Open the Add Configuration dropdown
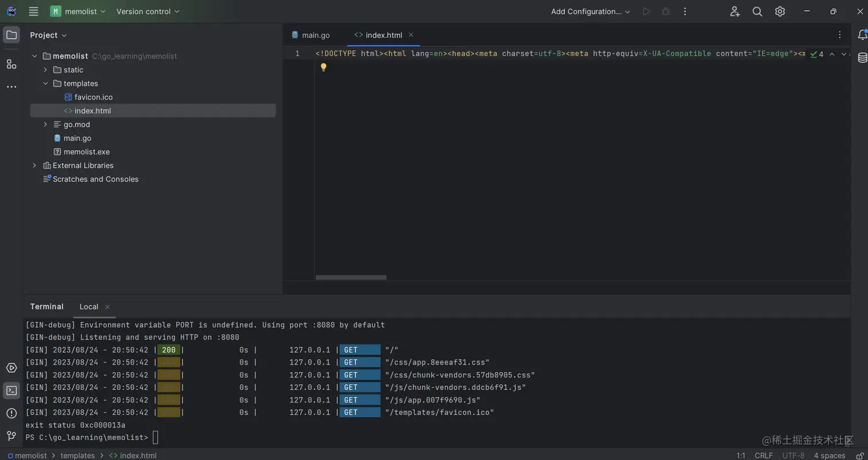 click(590, 11)
